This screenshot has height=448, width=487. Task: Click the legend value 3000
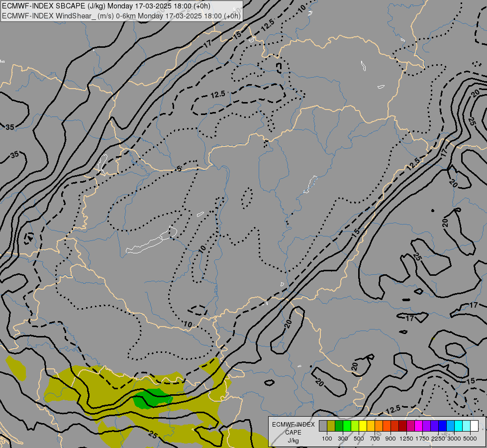click(454, 439)
